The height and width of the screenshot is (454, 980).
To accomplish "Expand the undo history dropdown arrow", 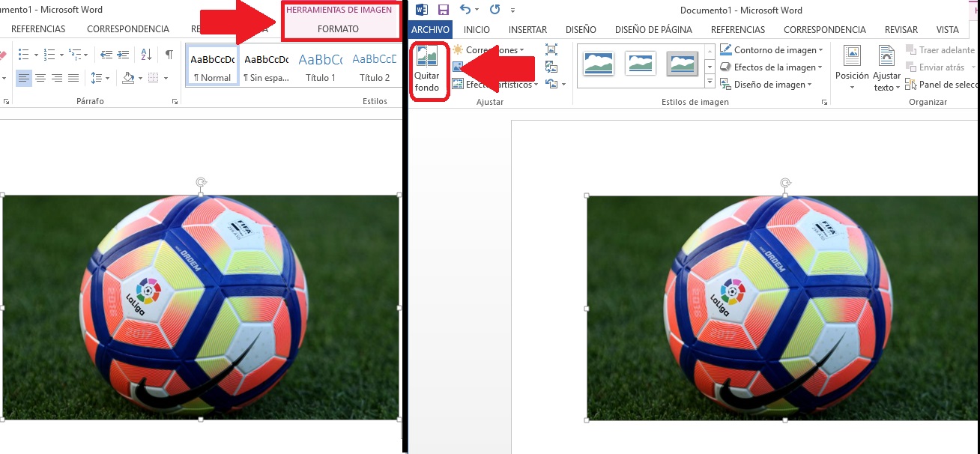I will 477,10.
